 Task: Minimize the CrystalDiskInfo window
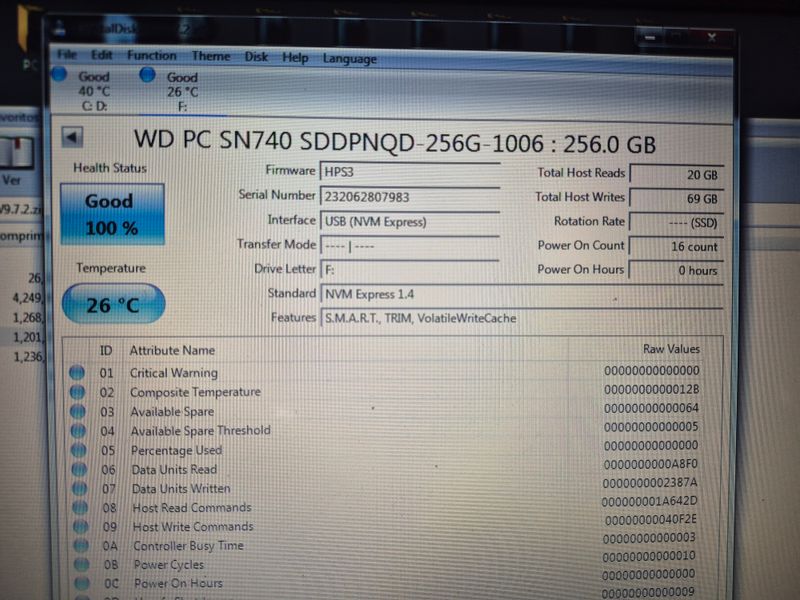click(650, 37)
